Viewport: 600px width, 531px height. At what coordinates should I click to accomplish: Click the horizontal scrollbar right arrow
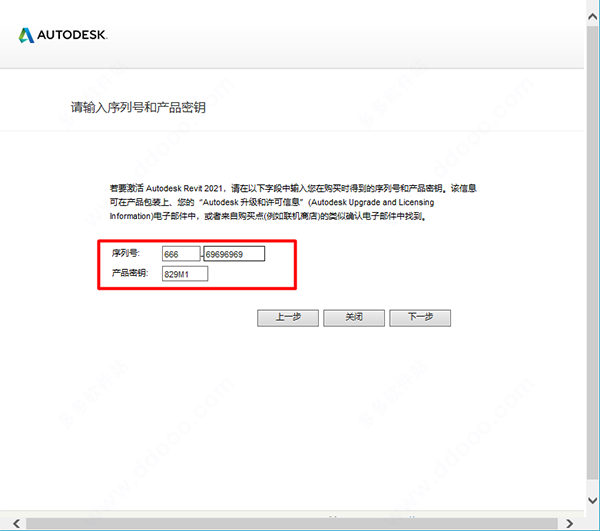click(569, 523)
